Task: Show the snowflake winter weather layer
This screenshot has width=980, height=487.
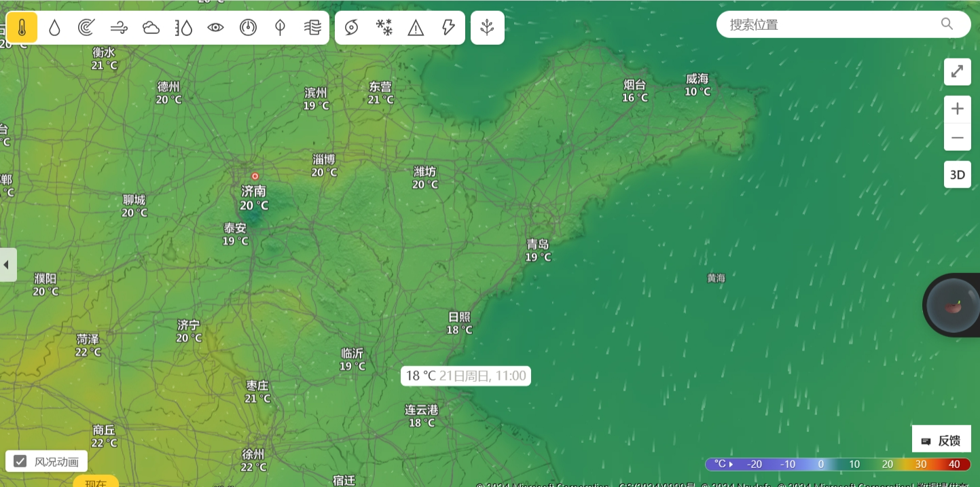Action: [x=384, y=28]
